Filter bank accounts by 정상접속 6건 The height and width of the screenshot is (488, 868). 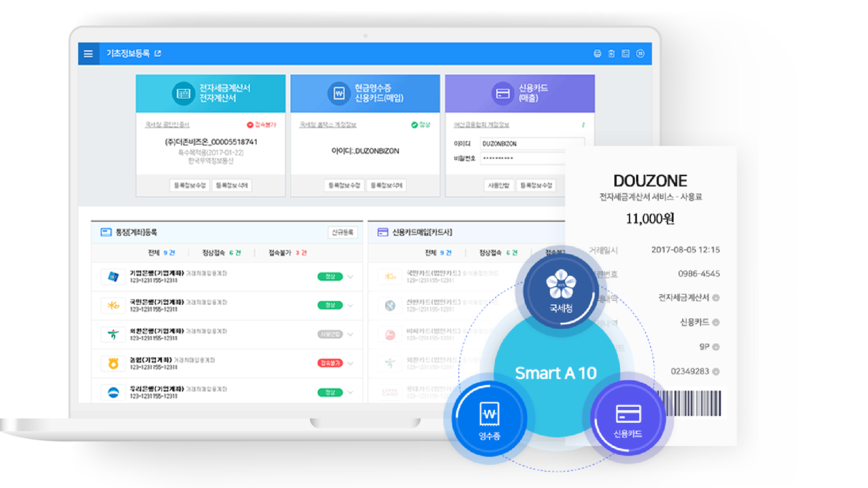(221, 252)
